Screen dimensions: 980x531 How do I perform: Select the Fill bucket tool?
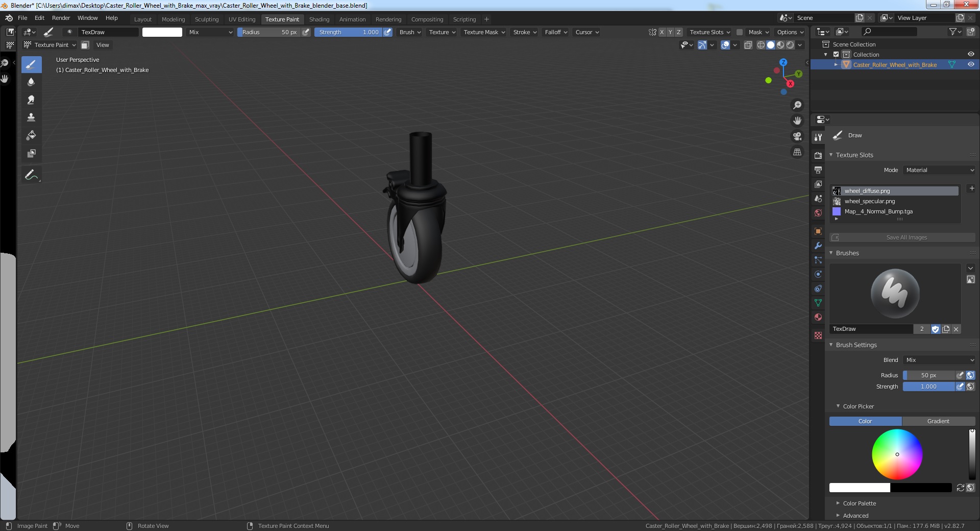pos(31,136)
